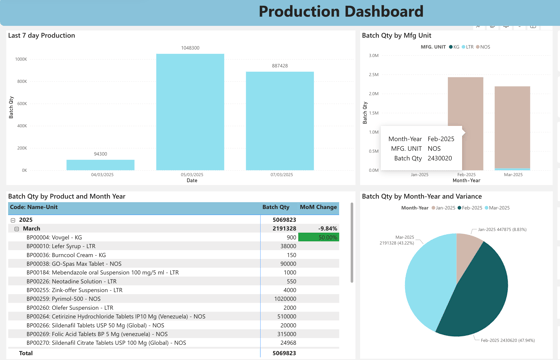Image resolution: width=560 pixels, height=360 pixels.
Task: Click Batch Qty by Month-Year and Variance title
Action: click(422, 196)
